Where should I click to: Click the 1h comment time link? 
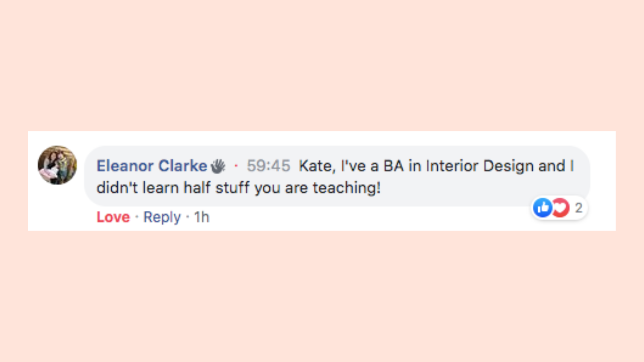[202, 217]
